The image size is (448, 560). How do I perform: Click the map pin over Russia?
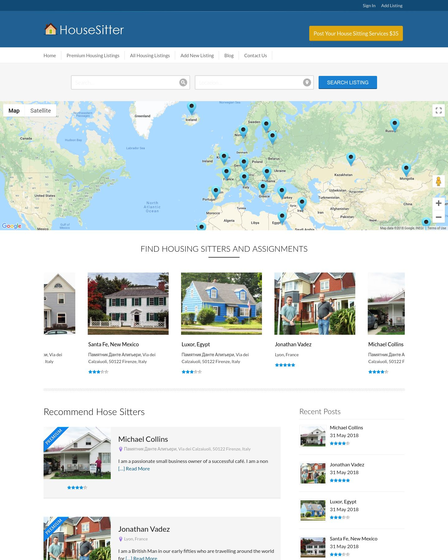pyautogui.click(x=394, y=125)
